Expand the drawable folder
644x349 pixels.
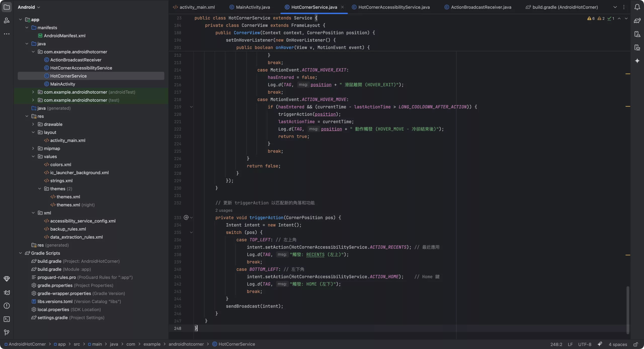point(33,124)
